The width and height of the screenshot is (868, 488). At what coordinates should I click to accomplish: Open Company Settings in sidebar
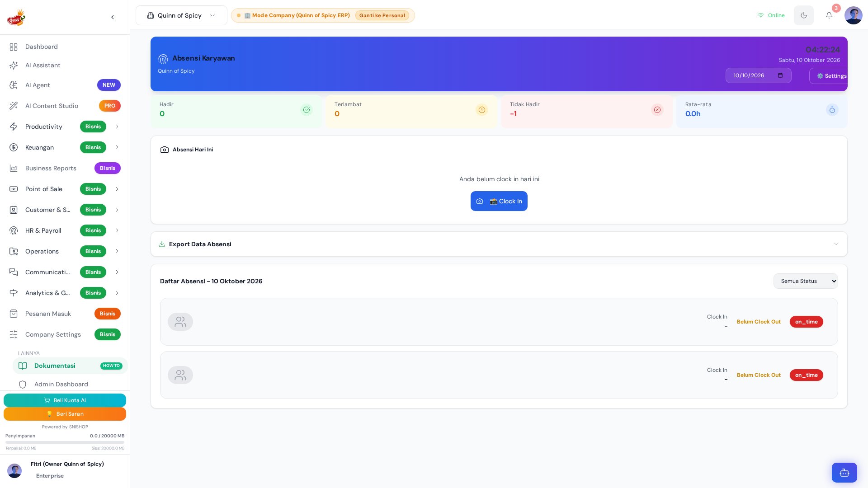click(65, 334)
